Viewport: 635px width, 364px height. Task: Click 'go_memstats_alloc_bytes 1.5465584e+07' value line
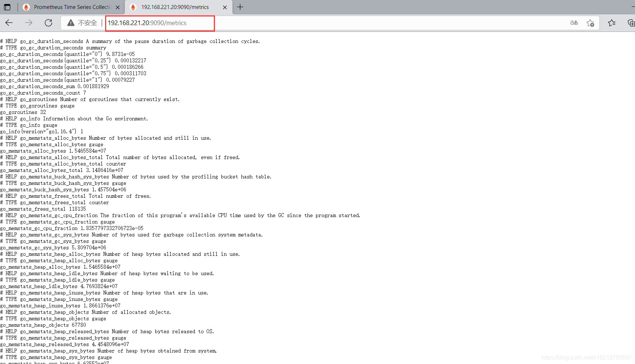point(53,151)
